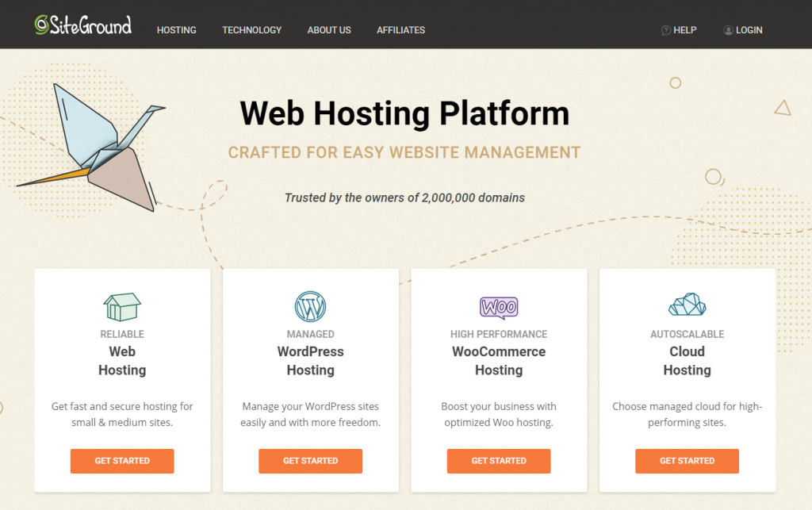Get started with Reliable Web Hosting
The height and width of the screenshot is (510, 812).
[121, 461]
